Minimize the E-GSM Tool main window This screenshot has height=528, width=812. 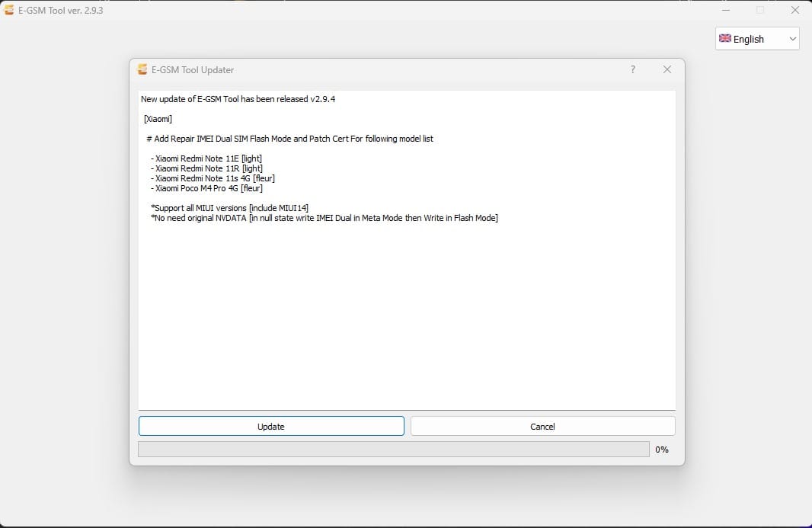[x=725, y=10]
